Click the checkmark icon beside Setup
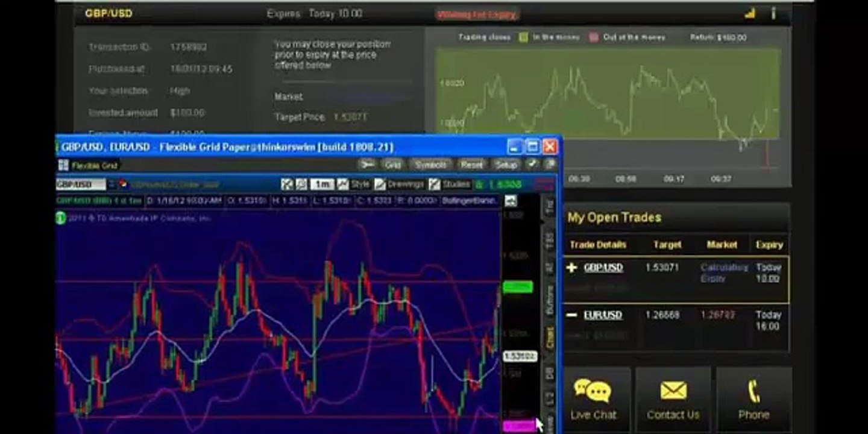 pos(532,163)
